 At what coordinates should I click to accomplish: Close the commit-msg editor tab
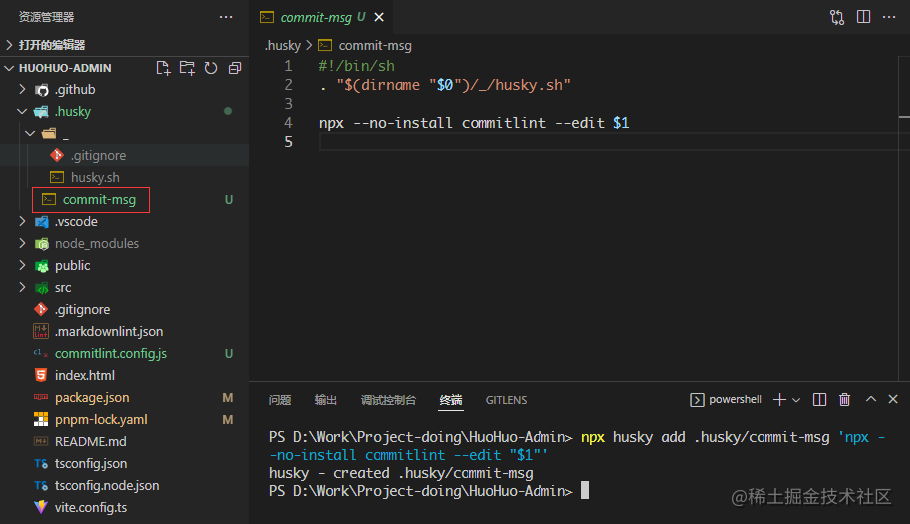tap(379, 17)
